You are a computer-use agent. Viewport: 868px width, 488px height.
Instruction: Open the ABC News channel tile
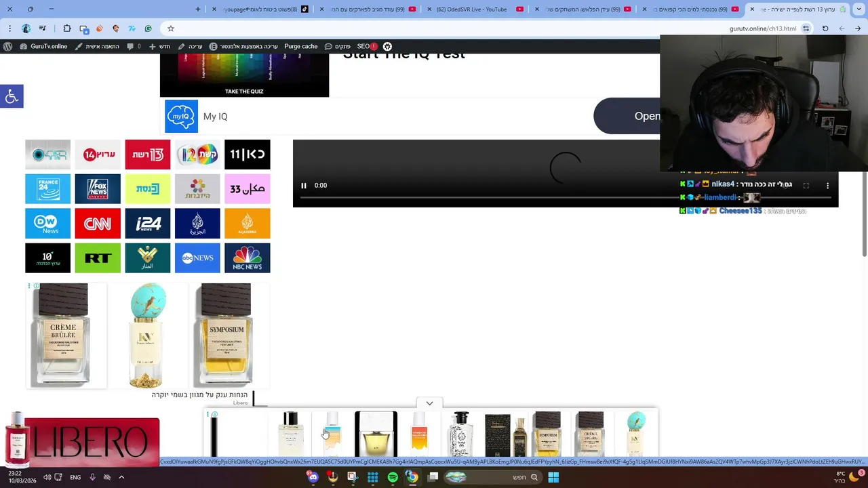click(197, 258)
